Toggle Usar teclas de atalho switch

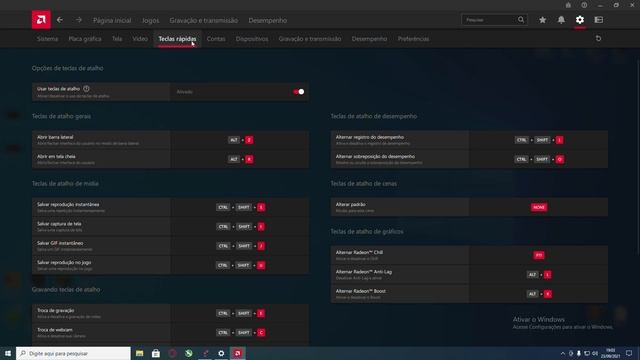(298, 92)
